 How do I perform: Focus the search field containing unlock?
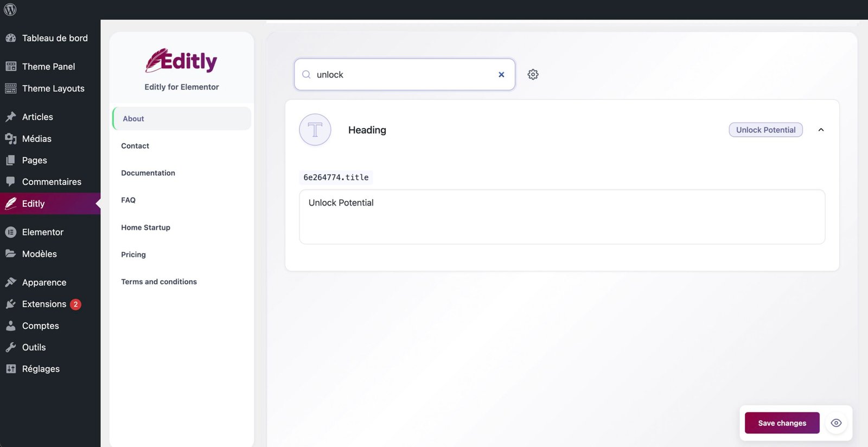point(404,74)
